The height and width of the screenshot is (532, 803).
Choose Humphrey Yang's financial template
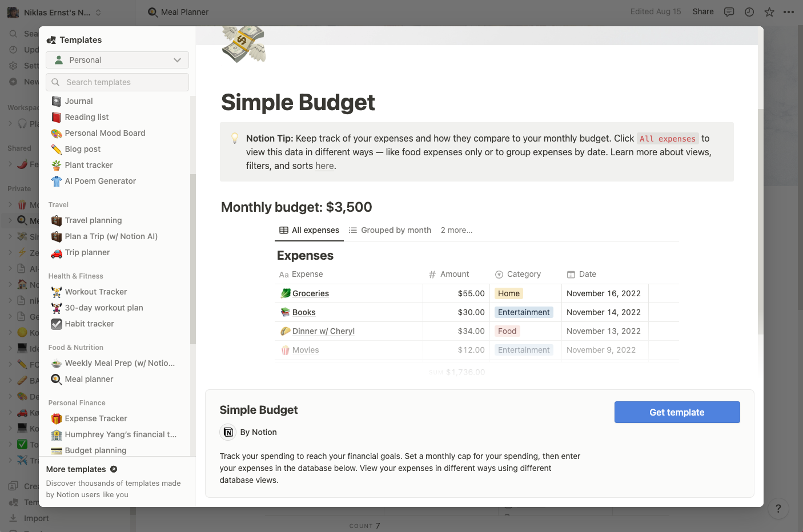point(117,434)
